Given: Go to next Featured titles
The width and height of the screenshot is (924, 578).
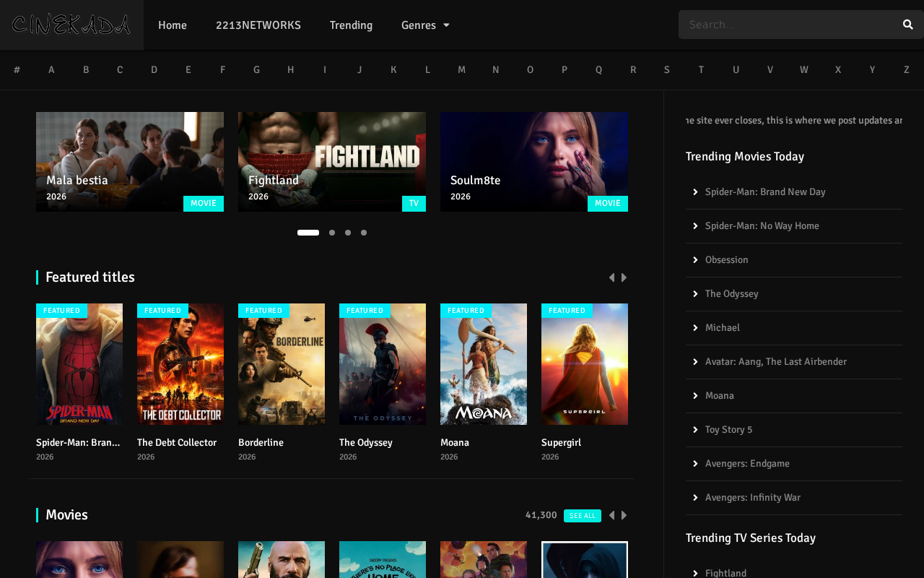Looking at the screenshot, I should click(624, 277).
